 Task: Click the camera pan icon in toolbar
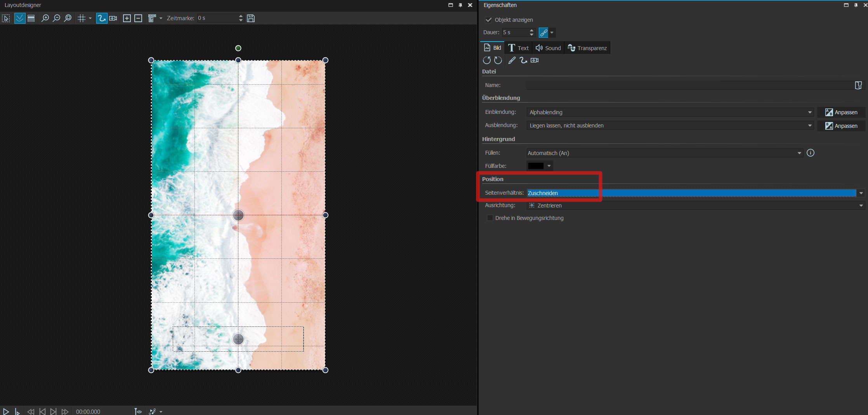pos(113,18)
